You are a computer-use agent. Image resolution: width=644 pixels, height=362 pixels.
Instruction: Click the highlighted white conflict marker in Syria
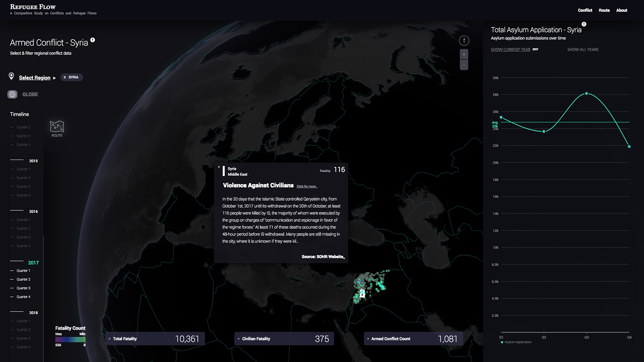pyautogui.click(x=362, y=293)
